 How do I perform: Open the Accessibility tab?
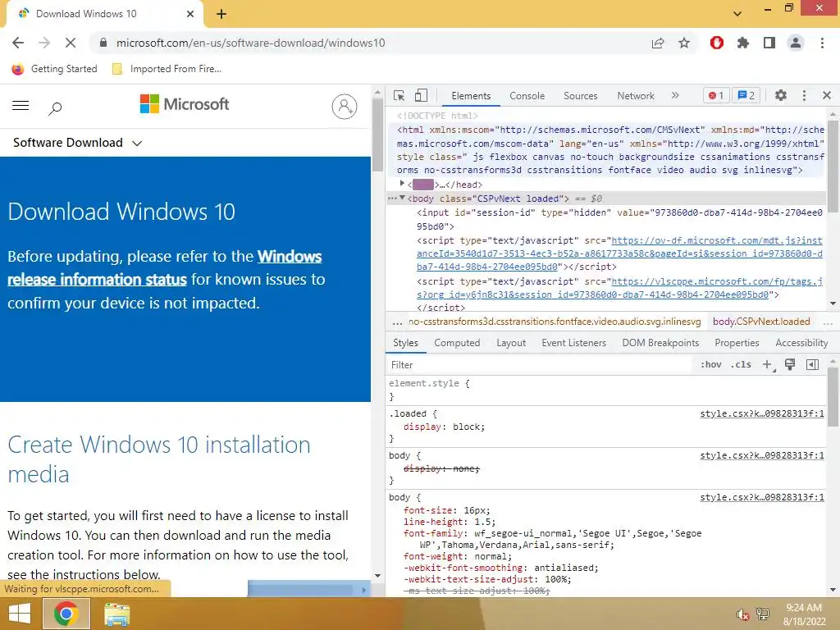coord(801,343)
